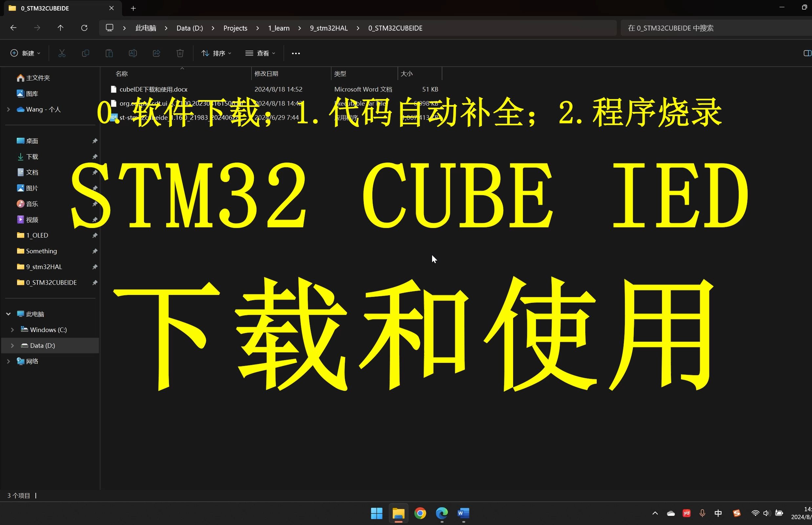Viewport: 812px width, 525px height.
Task: Open the new tab plus button
Action: click(133, 8)
